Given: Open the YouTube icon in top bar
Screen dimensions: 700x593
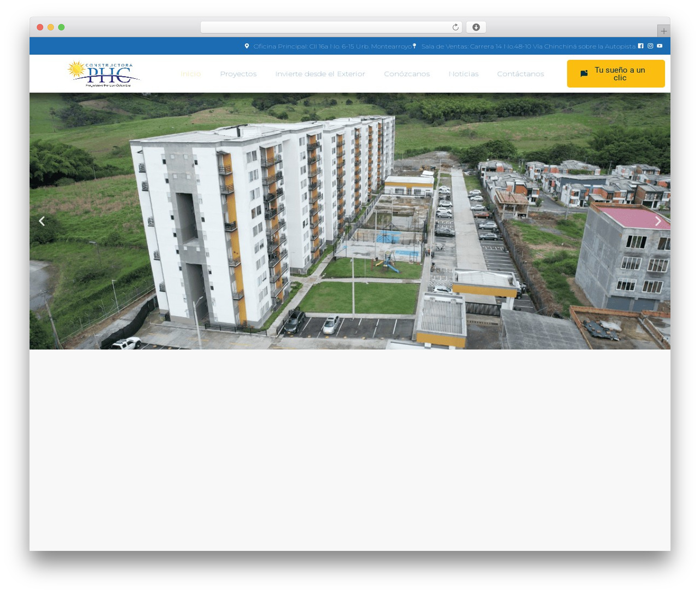Looking at the screenshot, I should [x=660, y=46].
